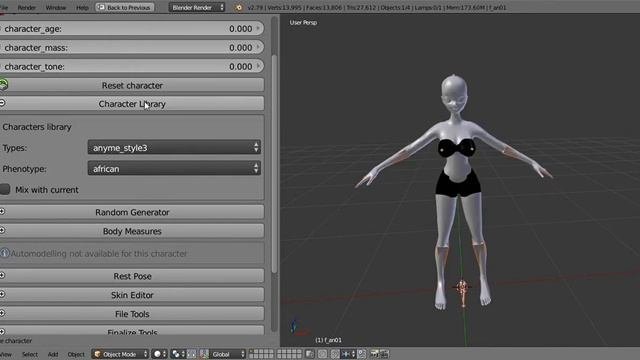
Task: Click cube icon on Object Mode selector
Action: [x=97, y=354]
